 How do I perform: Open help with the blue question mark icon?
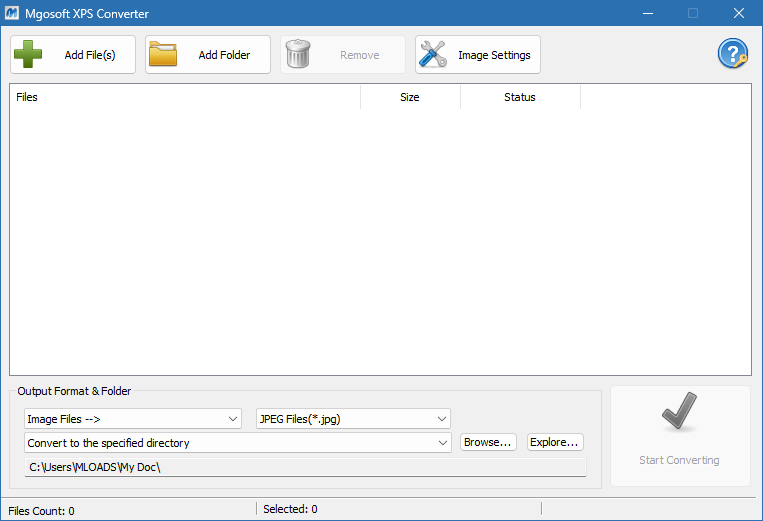click(x=732, y=54)
